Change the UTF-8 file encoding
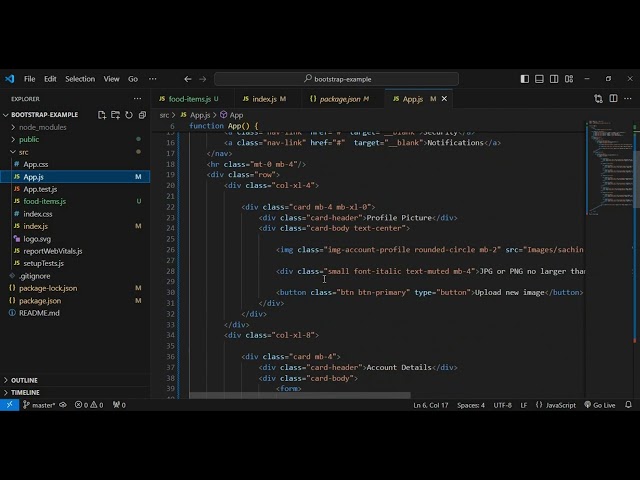640x480 pixels. coord(502,405)
